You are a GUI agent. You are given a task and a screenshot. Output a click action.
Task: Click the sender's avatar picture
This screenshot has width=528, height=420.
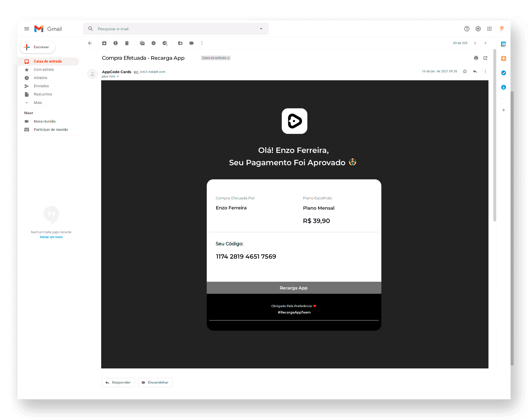[x=92, y=74]
